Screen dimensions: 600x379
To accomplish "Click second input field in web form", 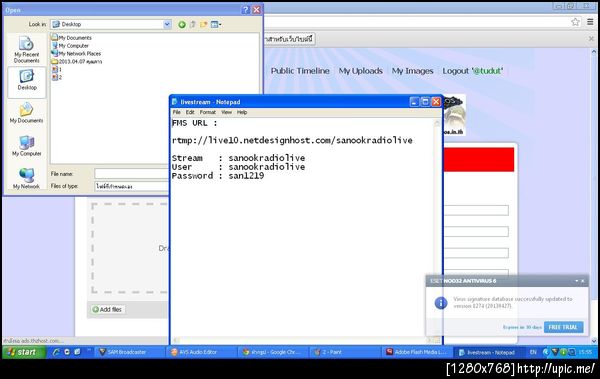I will [476, 232].
